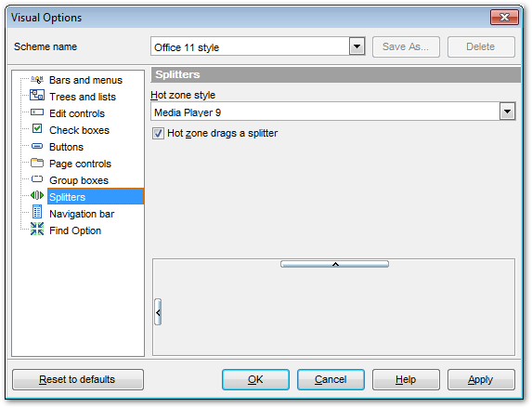532x408 pixels.
Task: Click the Edit controls icon
Action: tap(37, 112)
